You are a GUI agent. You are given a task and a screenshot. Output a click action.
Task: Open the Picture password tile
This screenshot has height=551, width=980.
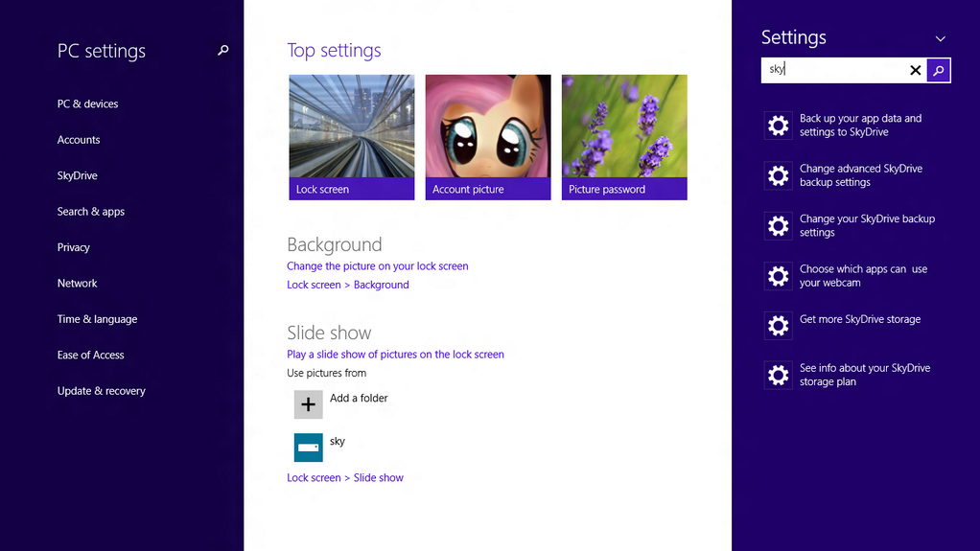coord(623,137)
